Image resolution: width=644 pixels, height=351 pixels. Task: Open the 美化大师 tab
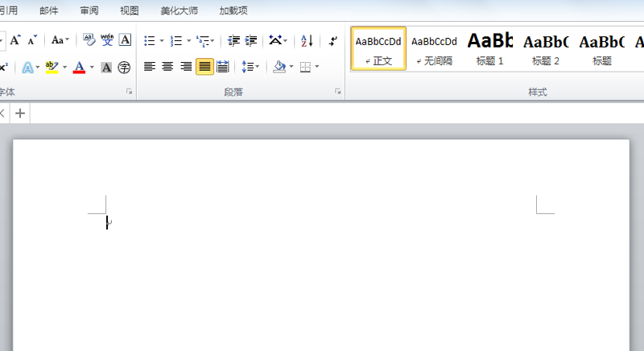[x=179, y=10]
